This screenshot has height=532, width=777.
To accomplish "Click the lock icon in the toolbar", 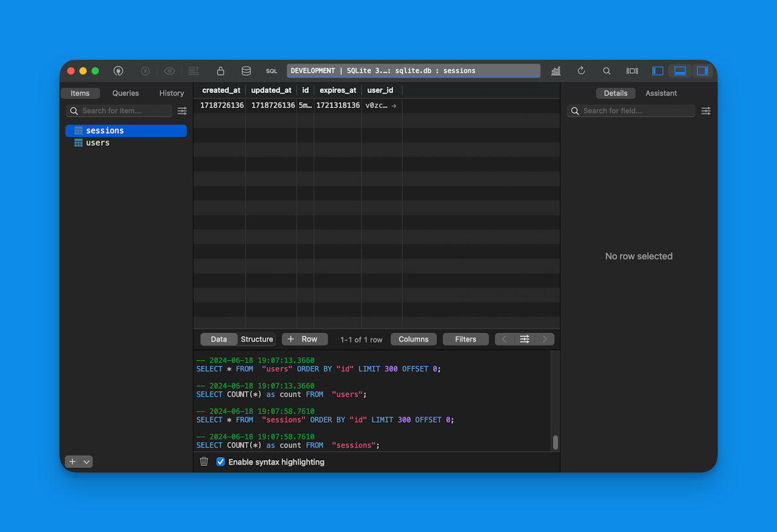I will click(220, 71).
